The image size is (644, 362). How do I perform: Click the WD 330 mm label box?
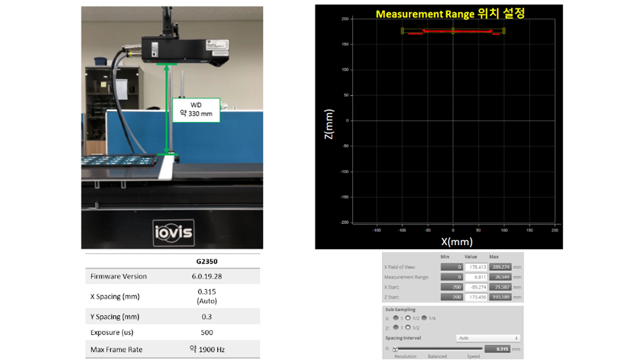pos(196,110)
